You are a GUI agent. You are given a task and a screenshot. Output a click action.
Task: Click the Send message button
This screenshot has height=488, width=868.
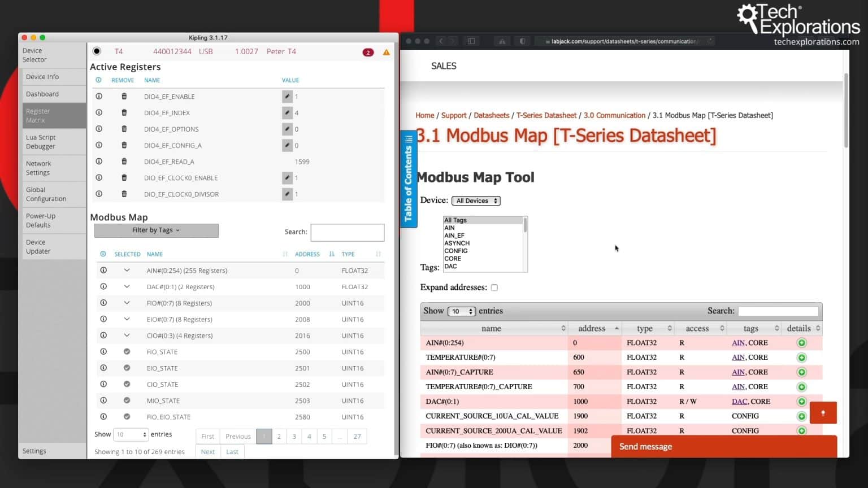724,446
